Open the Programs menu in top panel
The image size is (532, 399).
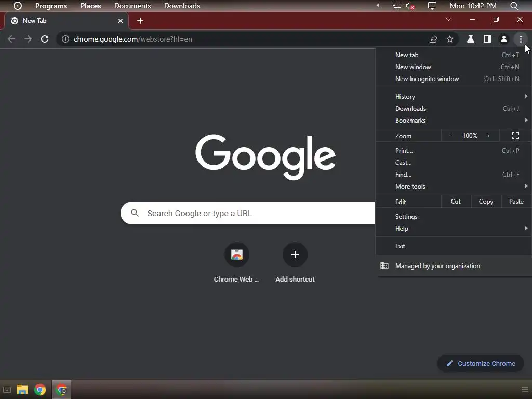[51, 6]
